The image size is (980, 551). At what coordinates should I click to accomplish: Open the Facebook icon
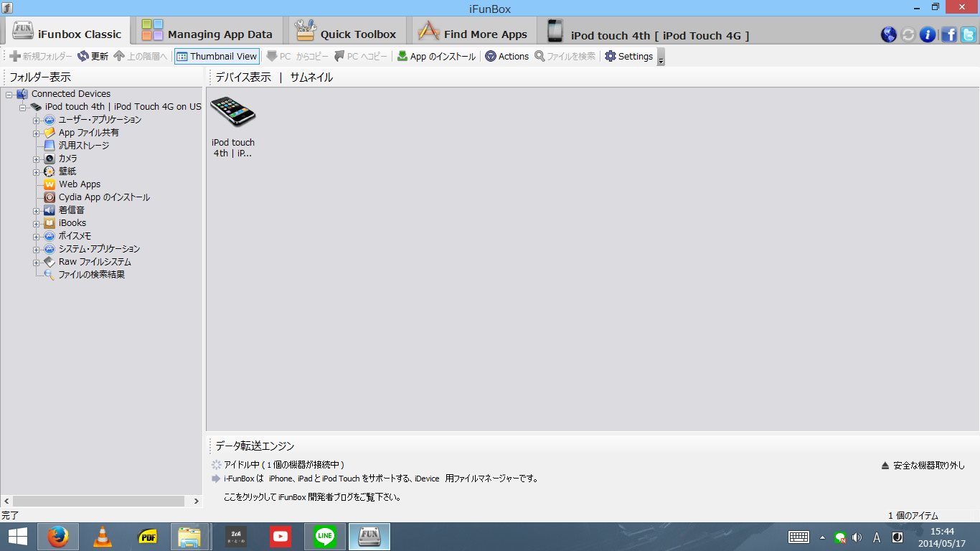point(948,34)
